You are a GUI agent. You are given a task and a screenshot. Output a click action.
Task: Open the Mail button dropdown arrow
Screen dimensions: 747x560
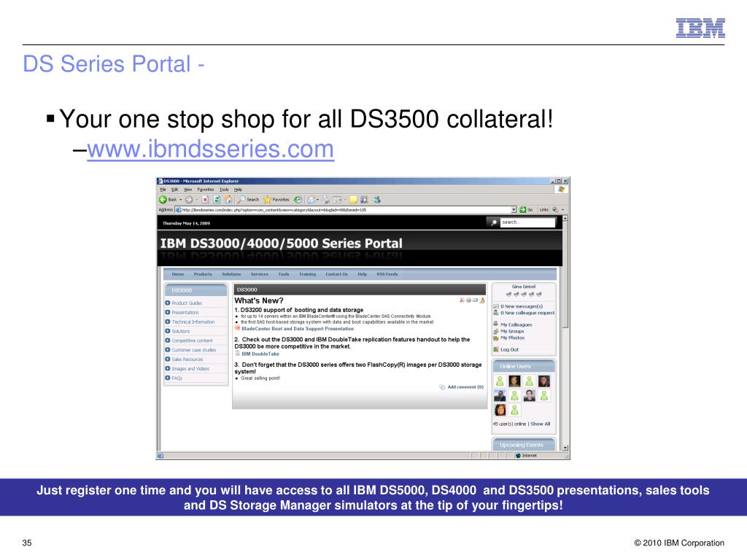tap(318, 200)
